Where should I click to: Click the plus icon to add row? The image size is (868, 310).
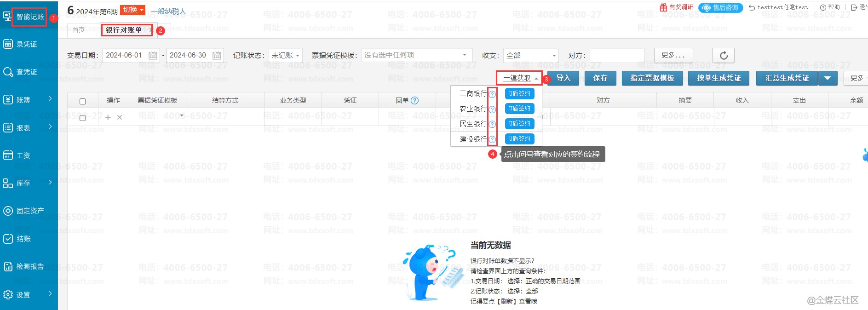[x=108, y=117]
